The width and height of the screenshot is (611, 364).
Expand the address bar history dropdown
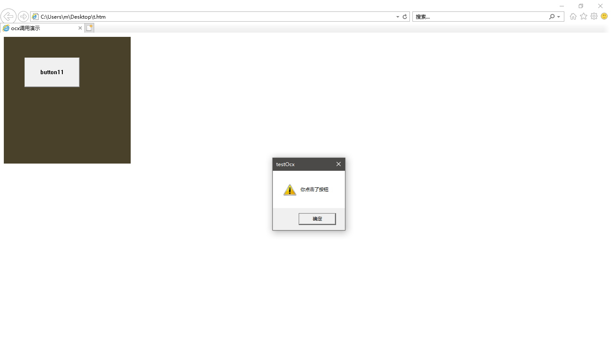pyautogui.click(x=398, y=17)
